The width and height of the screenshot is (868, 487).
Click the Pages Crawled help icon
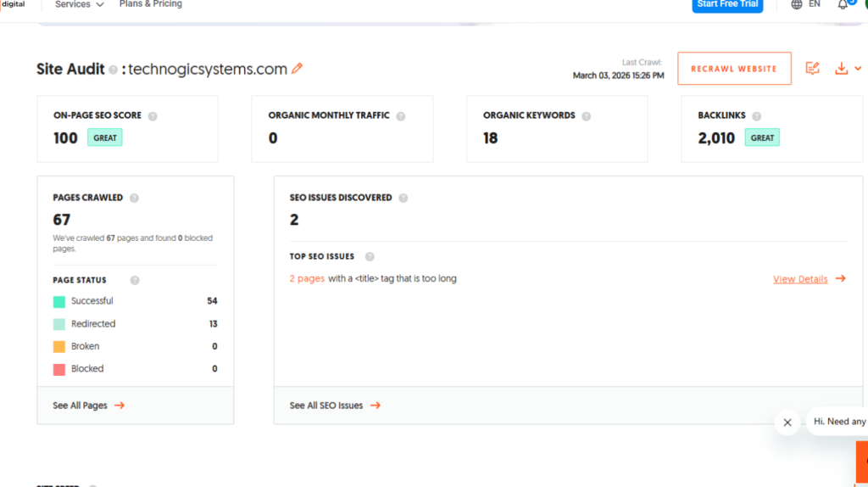click(134, 198)
